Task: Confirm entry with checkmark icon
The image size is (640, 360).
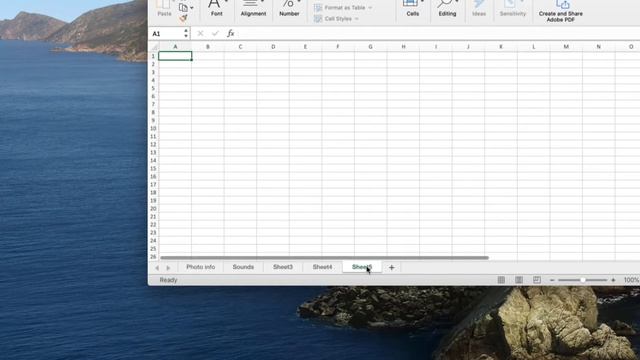Action: pos(215,33)
